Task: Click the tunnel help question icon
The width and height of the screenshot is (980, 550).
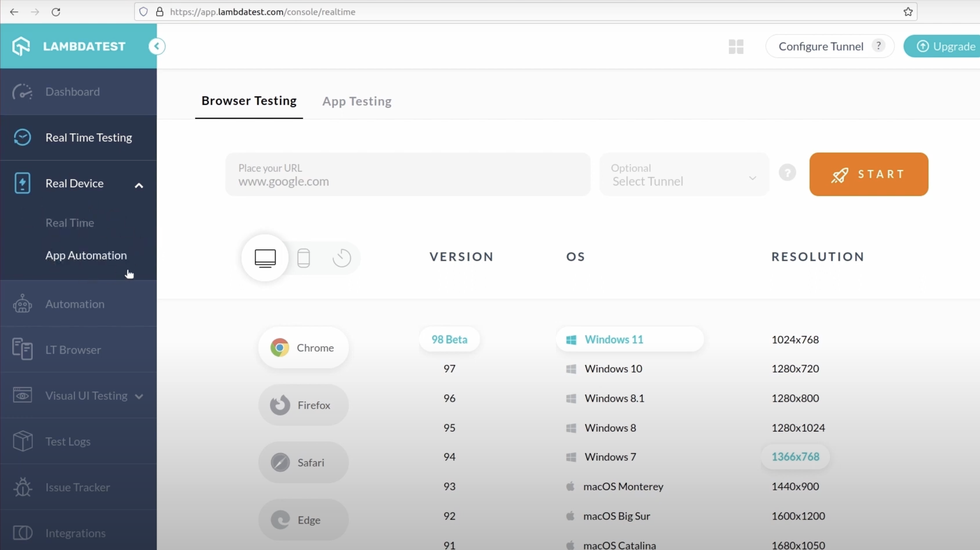Action: pos(787,173)
